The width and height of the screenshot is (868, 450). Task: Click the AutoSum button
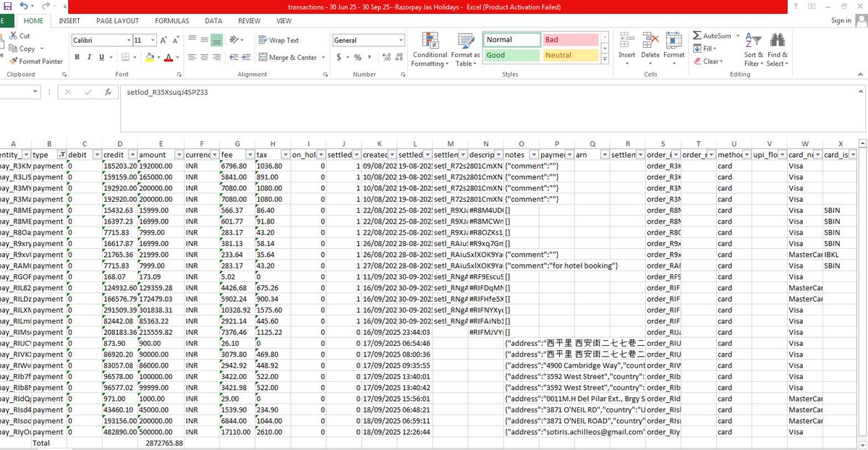[712, 35]
